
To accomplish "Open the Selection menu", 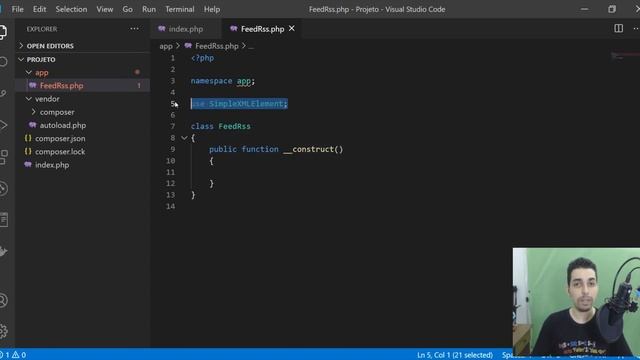I will pos(71,9).
